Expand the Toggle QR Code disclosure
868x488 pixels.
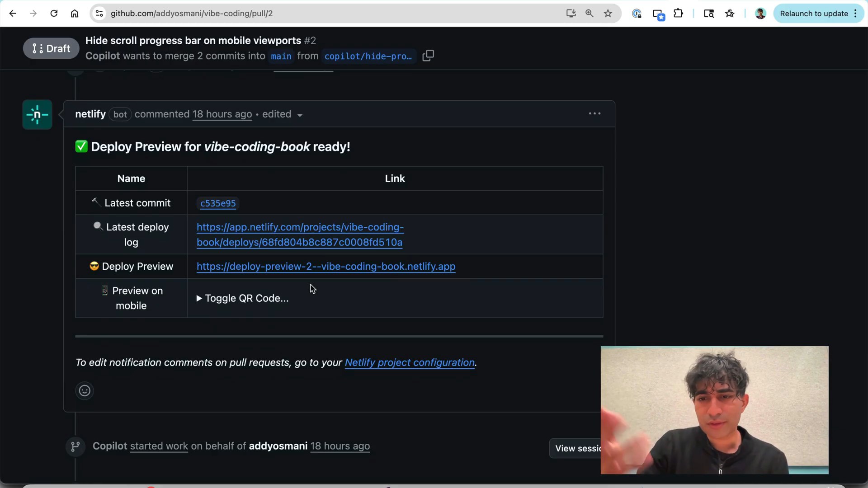click(x=243, y=298)
